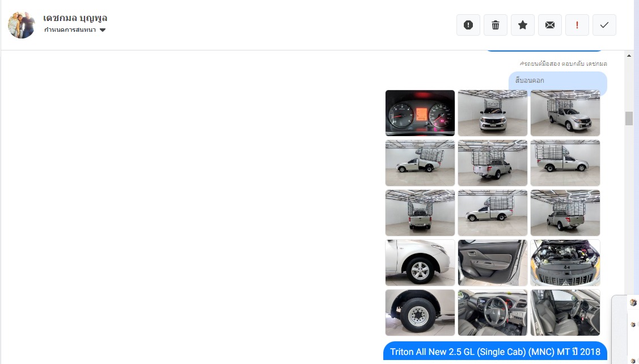Open the rear-right angle truck photo, third row
The image size is (639, 364).
565,213
